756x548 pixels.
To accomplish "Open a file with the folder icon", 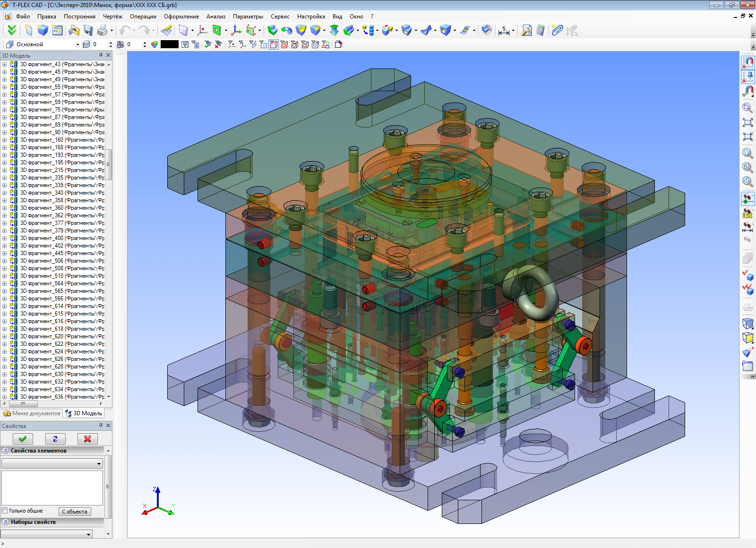I will [x=74, y=30].
